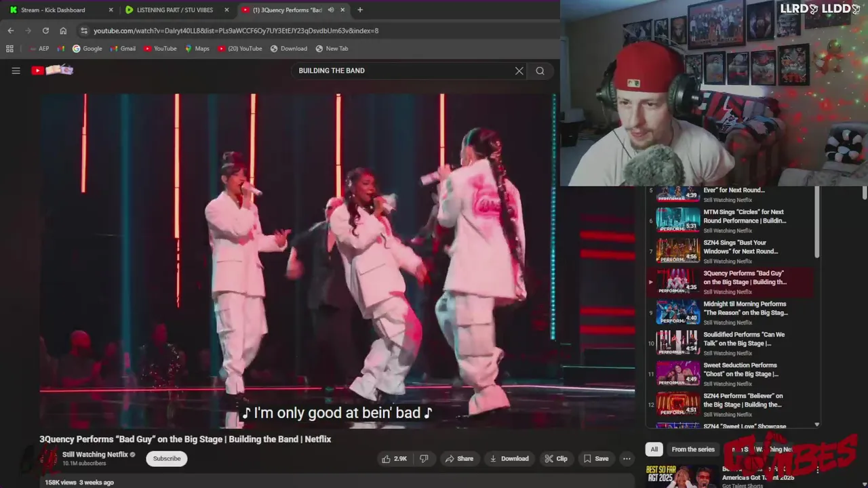Open the YouTube hamburger guide menu
This screenshot has width=868, height=488.
[x=16, y=70]
